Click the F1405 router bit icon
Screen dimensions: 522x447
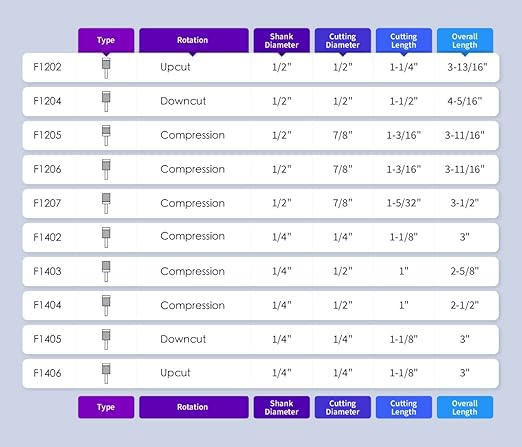point(106,339)
